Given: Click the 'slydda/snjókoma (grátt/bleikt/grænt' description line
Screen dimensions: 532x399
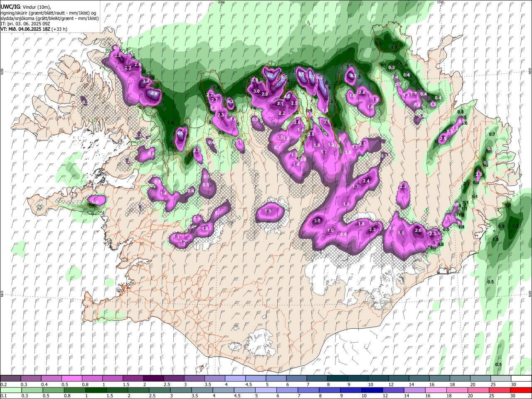Looking at the screenshot, I should click(49, 18).
